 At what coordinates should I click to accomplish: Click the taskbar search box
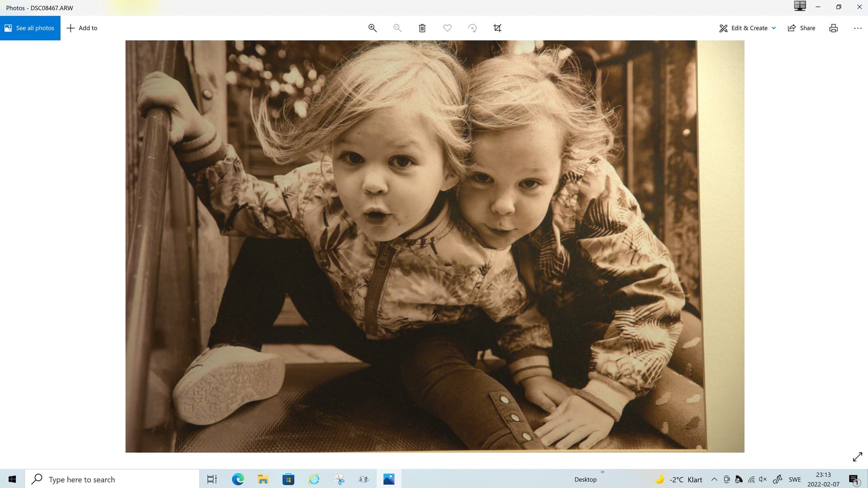(x=113, y=479)
